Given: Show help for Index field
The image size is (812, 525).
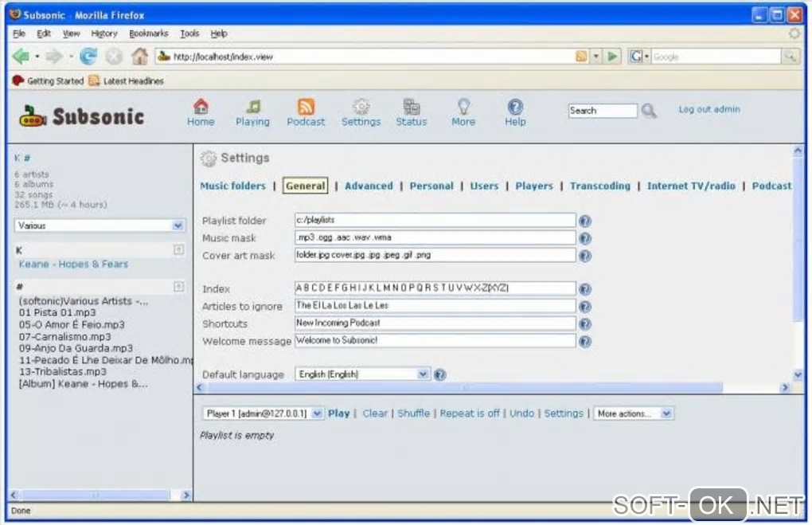Looking at the screenshot, I should click(x=585, y=289).
